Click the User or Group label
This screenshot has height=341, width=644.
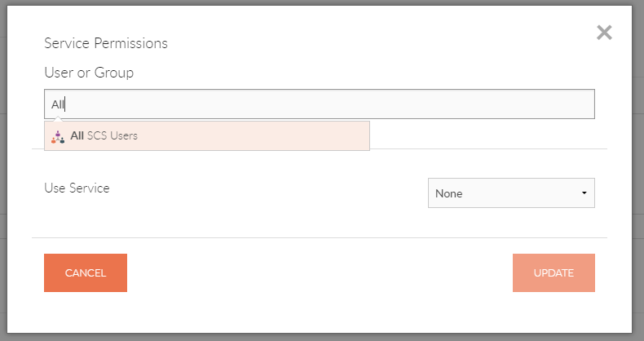[x=89, y=73]
